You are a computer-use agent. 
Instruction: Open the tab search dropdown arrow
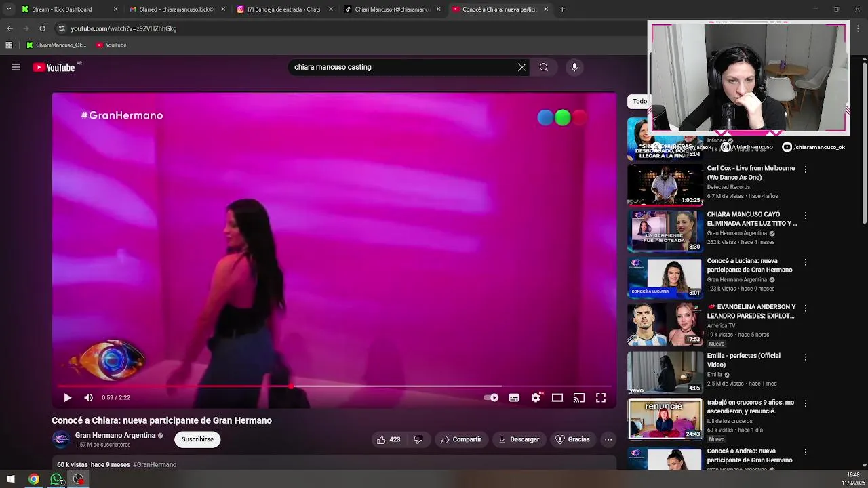tap(8, 9)
